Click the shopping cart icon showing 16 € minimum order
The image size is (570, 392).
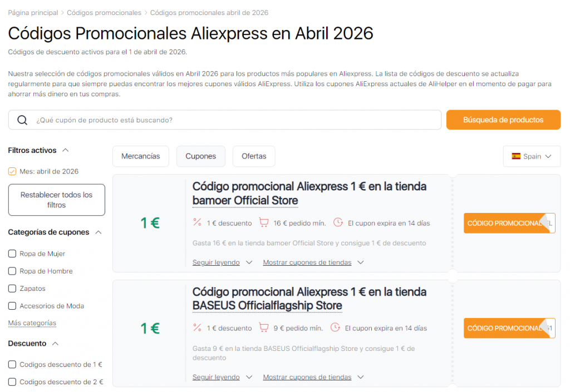pyautogui.click(x=264, y=222)
